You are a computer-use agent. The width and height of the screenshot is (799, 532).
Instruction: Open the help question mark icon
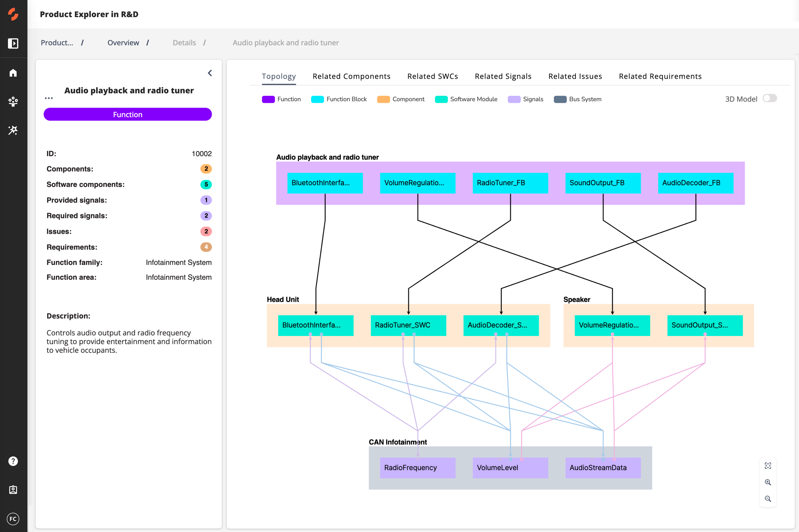(x=13, y=461)
